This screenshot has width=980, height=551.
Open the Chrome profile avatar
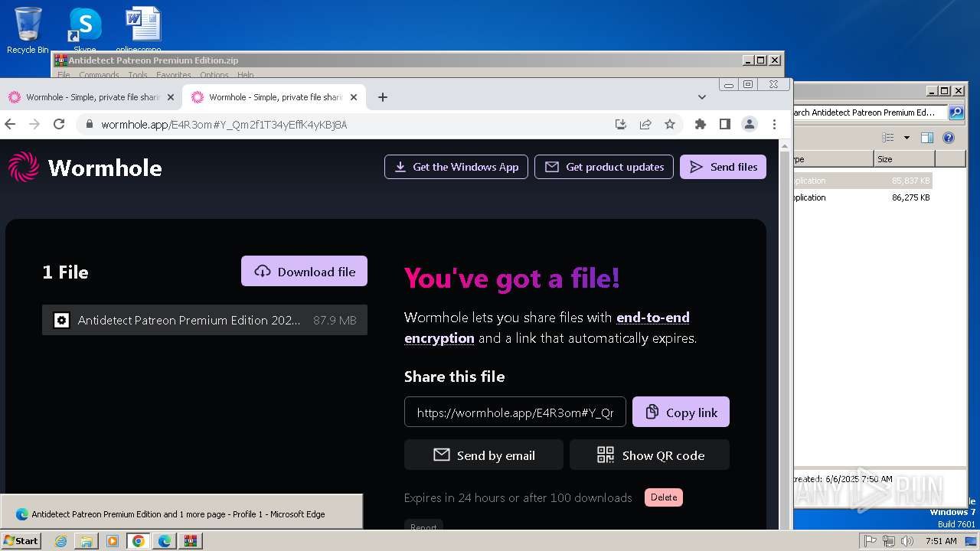(x=750, y=124)
